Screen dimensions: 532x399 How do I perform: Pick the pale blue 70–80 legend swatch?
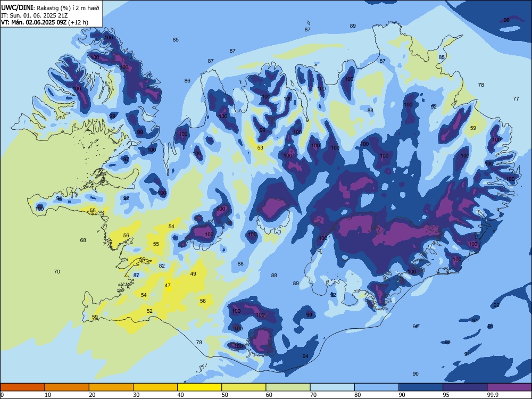[x=332, y=387]
